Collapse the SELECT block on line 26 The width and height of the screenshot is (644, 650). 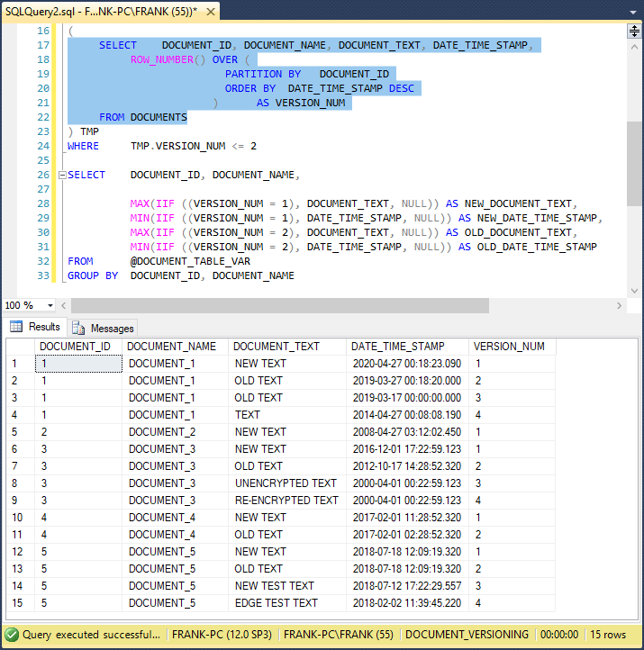[x=62, y=175]
